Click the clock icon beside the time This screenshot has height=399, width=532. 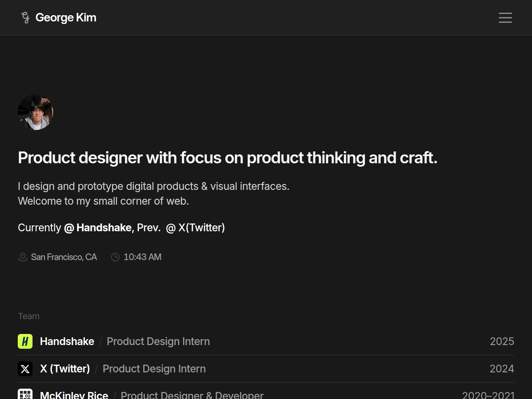click(x=115, y=257)
